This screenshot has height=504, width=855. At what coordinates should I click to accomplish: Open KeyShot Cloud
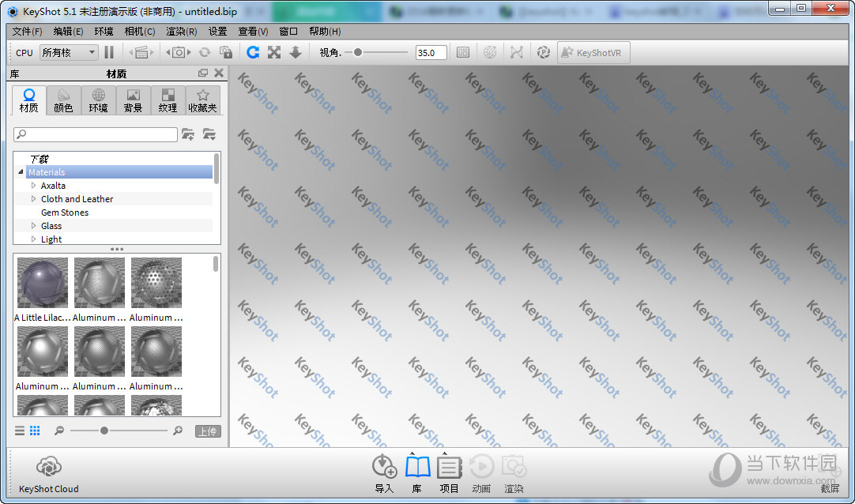coord(48,475)
